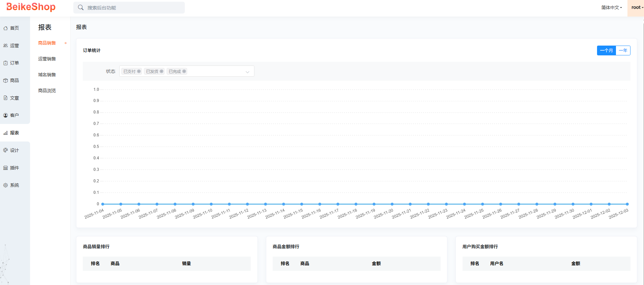Open the articles document icon

click(x=5, y=98)
